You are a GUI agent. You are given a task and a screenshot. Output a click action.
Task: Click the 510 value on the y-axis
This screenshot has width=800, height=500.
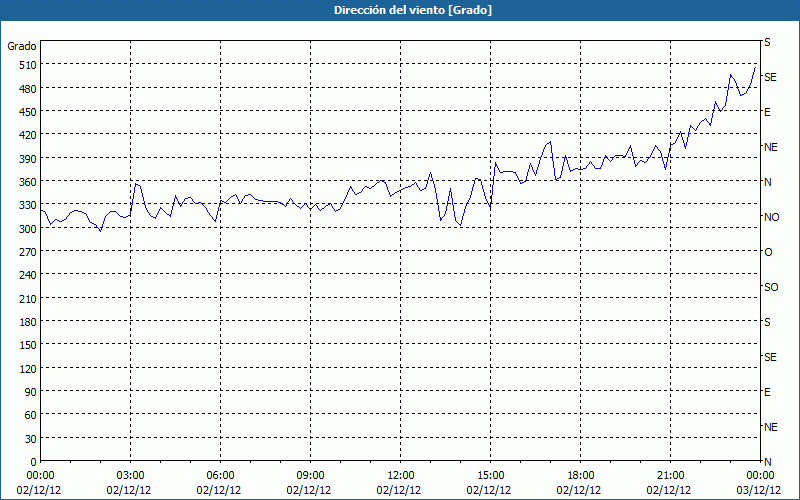(28, 65)
